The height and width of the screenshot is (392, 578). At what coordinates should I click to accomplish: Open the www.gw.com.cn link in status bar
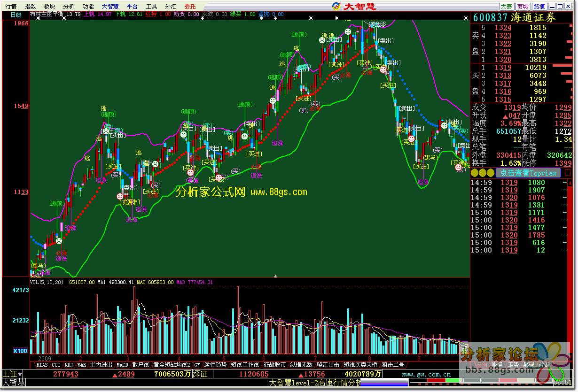click(x=426, y=374)
